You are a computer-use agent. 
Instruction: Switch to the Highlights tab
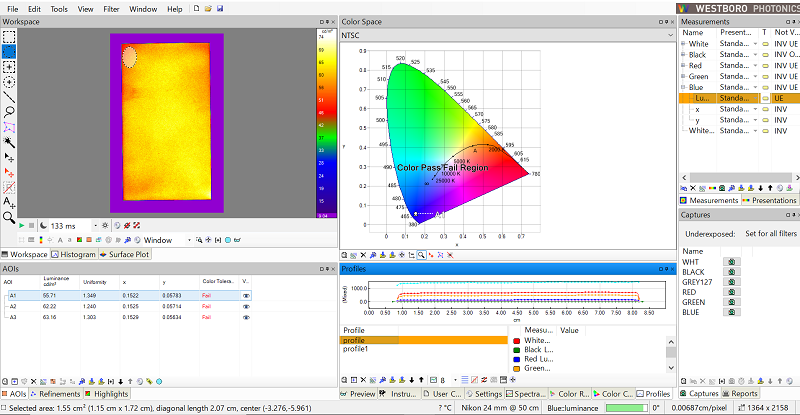point(107,394)
